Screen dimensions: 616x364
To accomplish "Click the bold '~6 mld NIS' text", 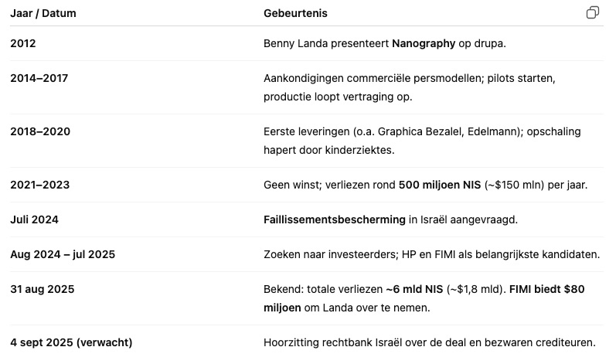I will 414,289.
